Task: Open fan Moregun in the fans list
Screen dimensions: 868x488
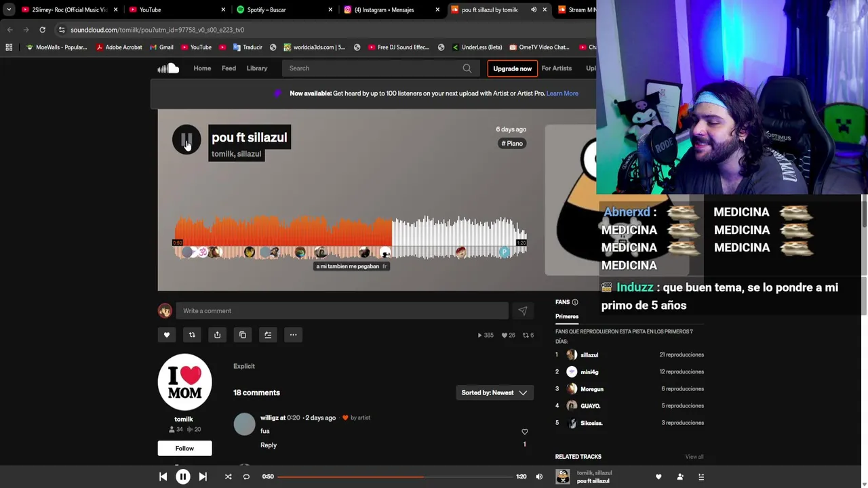Action: pyautogui.click(x=591, y=389)
